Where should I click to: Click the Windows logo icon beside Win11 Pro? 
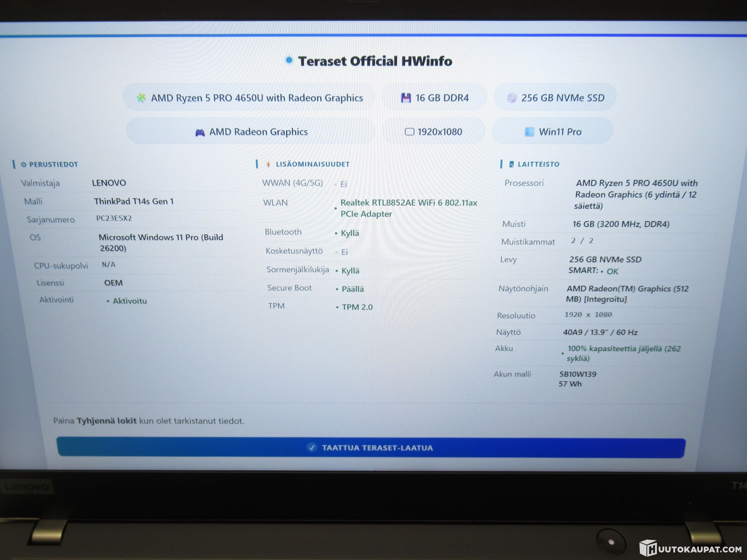529,132
